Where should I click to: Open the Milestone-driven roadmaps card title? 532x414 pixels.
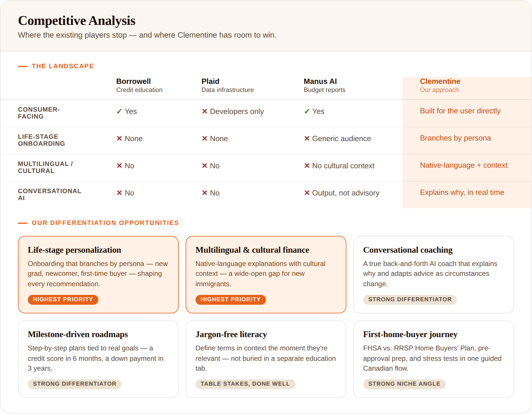point(78,334)
